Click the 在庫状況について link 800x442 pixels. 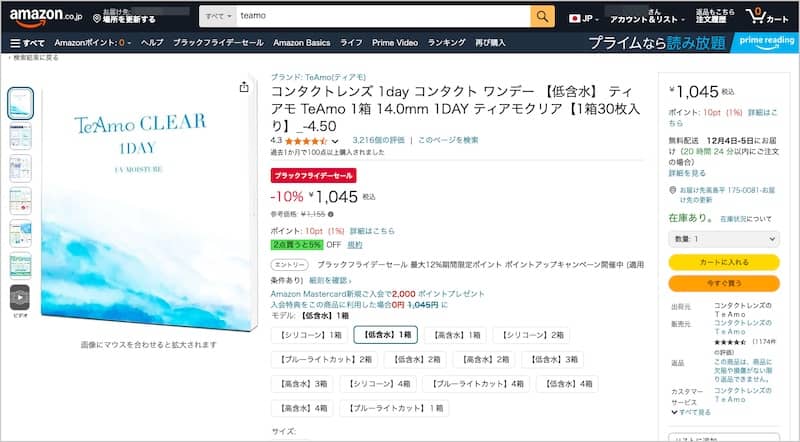point(745,219)
